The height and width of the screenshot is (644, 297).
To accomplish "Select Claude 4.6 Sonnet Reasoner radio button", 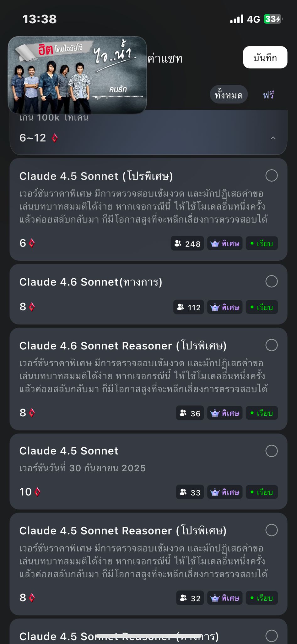I will 272,345.
